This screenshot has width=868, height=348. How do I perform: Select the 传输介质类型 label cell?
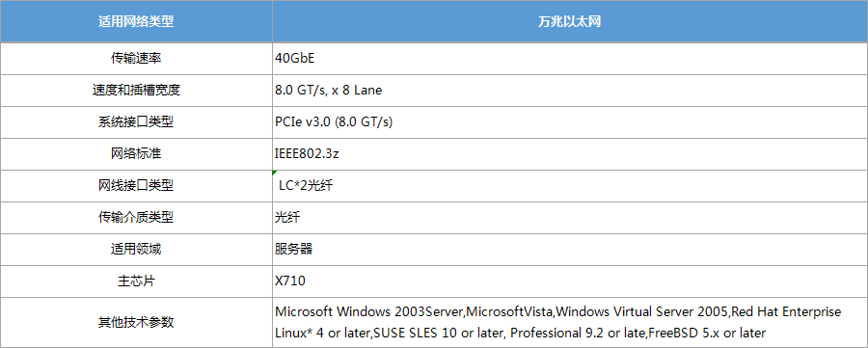click(136, 218)
